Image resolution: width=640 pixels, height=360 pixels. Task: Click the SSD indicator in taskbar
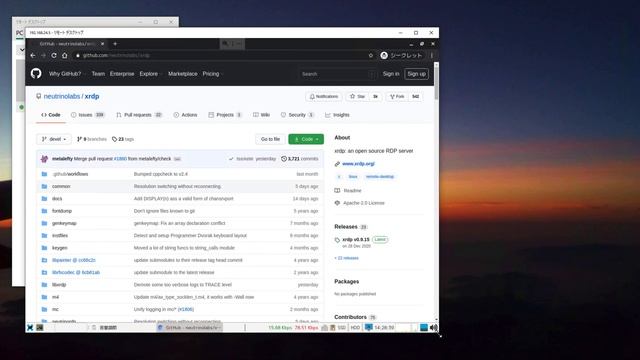click(x=342, y=327)
